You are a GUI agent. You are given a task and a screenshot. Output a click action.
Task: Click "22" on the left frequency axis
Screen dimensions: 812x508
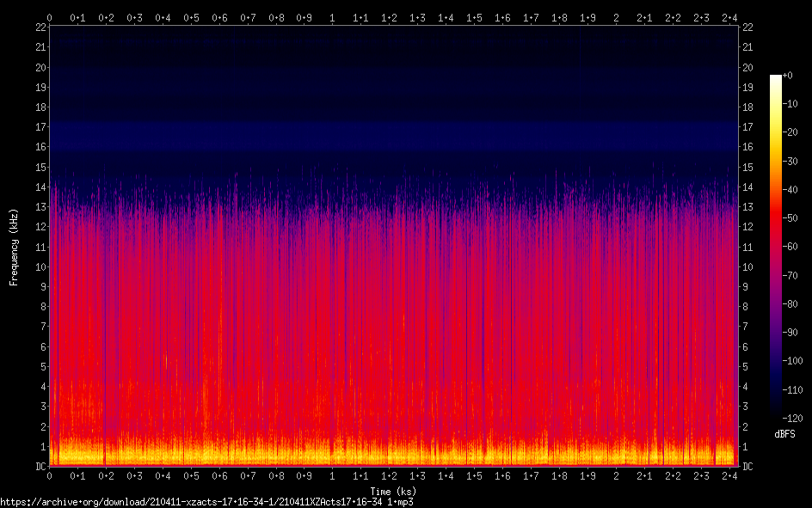(41, 28)
